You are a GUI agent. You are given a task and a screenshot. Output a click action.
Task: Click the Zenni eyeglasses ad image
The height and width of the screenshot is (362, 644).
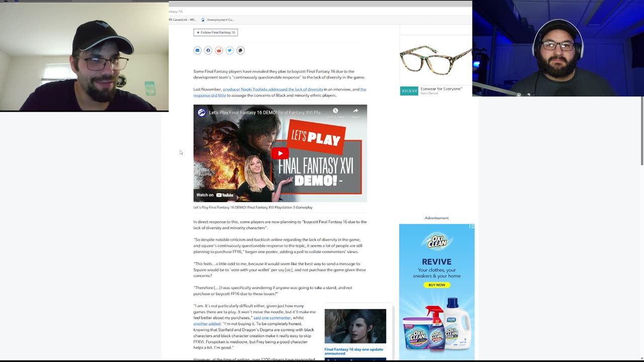pyautogui.click(x=436, y=60)
